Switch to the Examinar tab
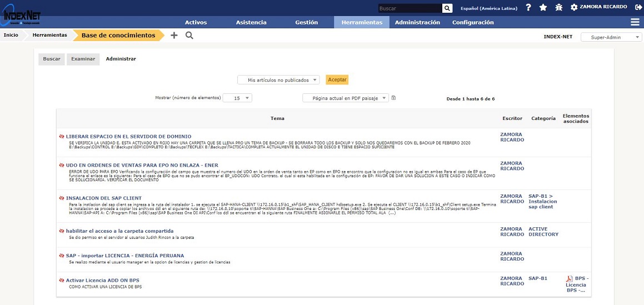This screenshot has width=644, height=305. click(83, 59)
